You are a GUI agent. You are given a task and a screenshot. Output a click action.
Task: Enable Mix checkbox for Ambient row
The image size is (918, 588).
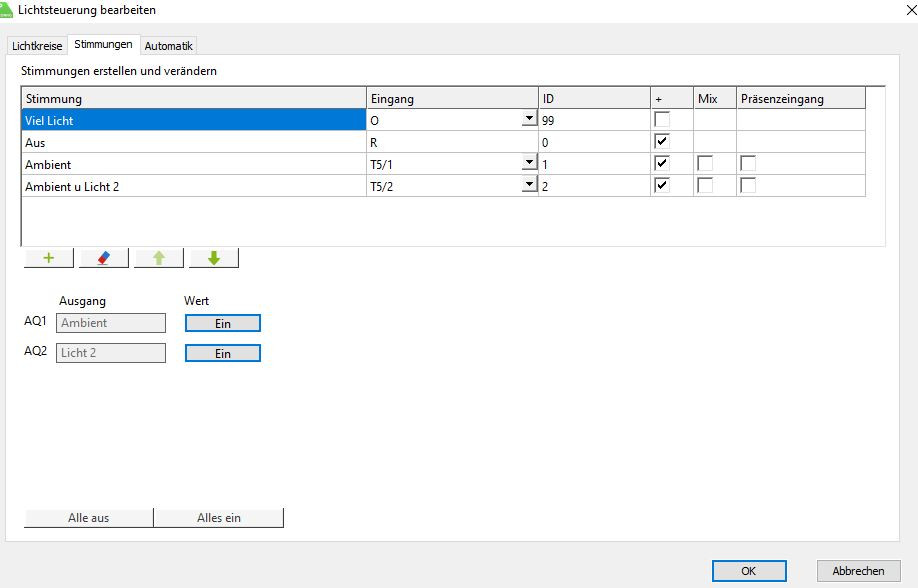705,164
